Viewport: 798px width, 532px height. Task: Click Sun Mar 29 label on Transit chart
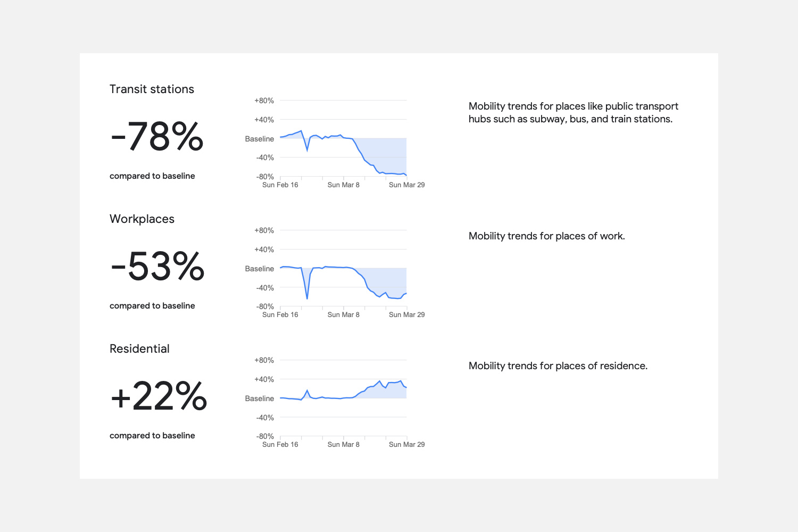click(407, 185)
